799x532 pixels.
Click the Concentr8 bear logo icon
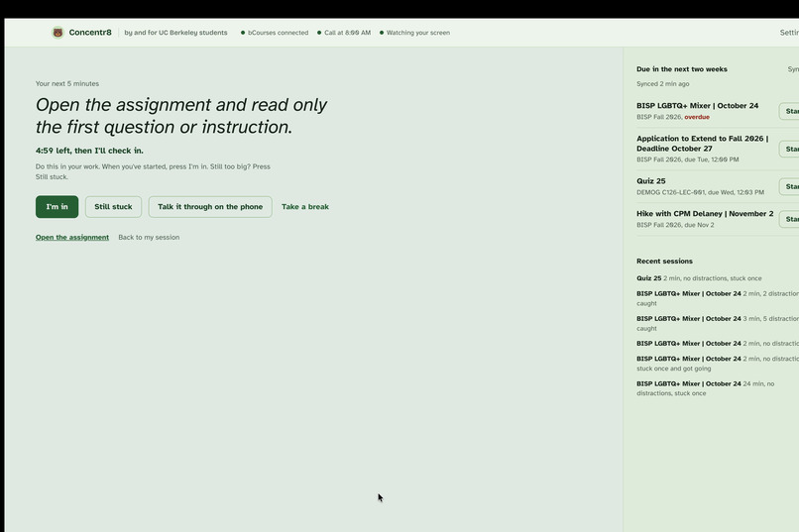58,33
